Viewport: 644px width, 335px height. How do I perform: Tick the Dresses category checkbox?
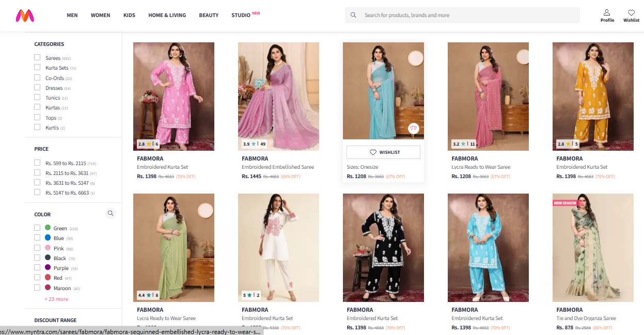point(37,88)
